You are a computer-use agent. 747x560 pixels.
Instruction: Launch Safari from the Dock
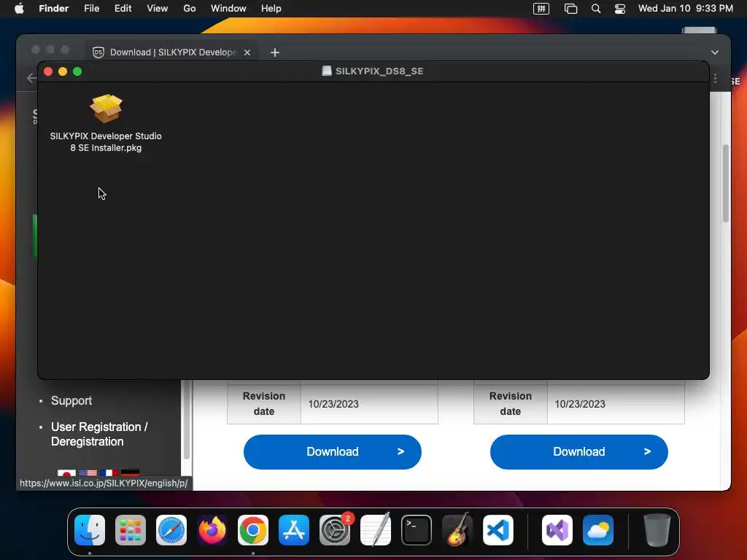[171, 530]
